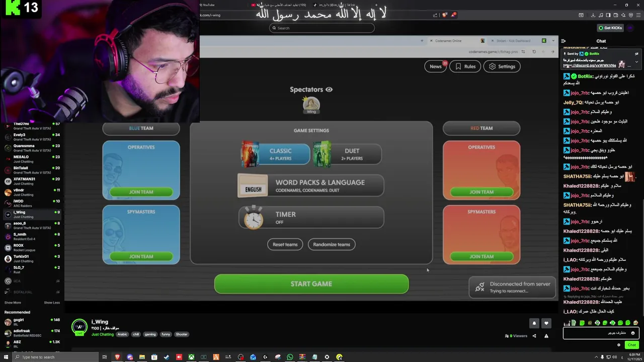The width and height of the screenshot is (644, 362).
Task: Collapse the chat panel icon
Action: (563, 41)
